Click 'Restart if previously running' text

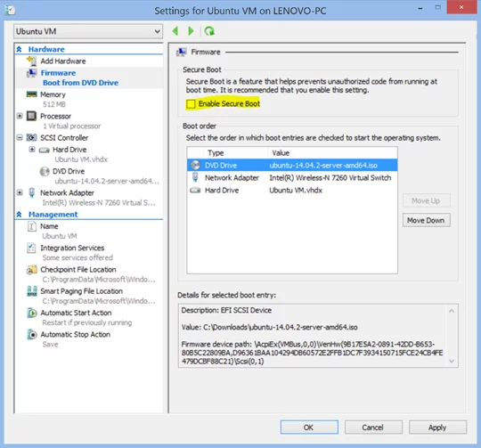tap(87, 322)
